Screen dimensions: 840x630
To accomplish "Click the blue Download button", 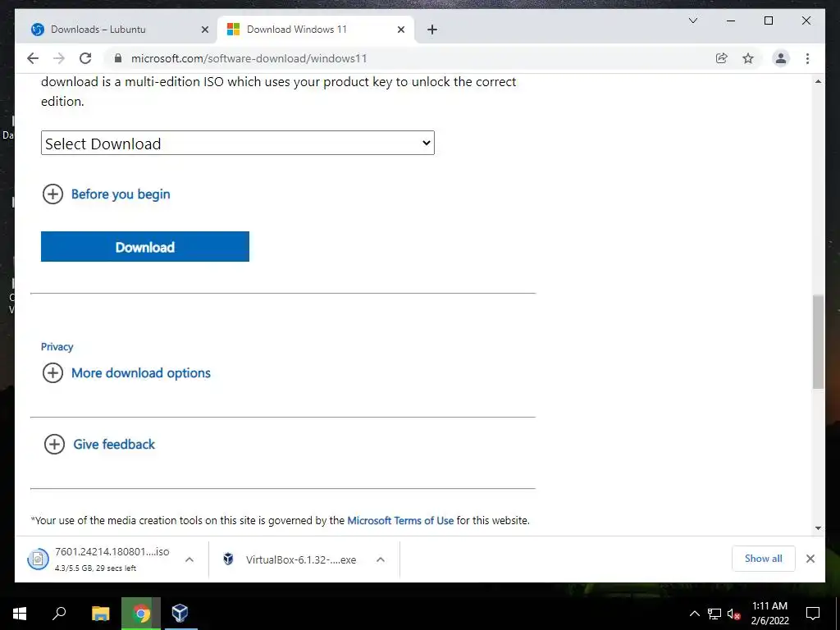I will 145,246.
